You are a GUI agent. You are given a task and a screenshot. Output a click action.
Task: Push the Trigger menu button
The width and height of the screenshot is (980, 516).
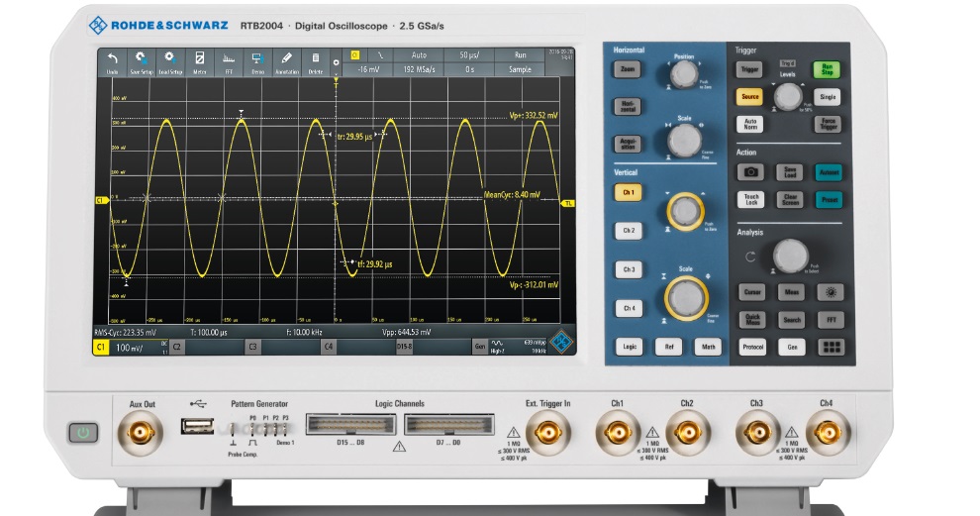point(749,69)
